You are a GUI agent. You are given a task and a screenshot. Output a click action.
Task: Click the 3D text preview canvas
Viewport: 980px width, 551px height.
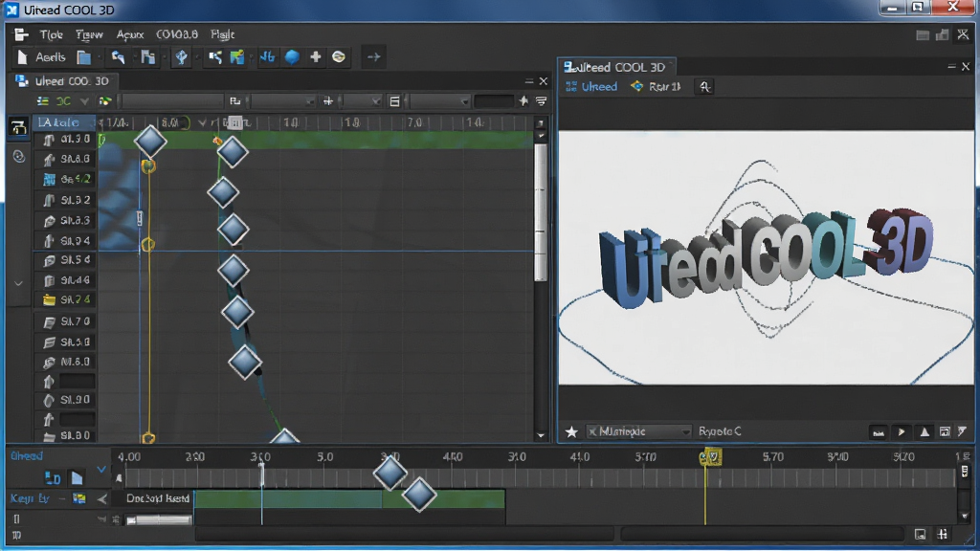[766, 257]
